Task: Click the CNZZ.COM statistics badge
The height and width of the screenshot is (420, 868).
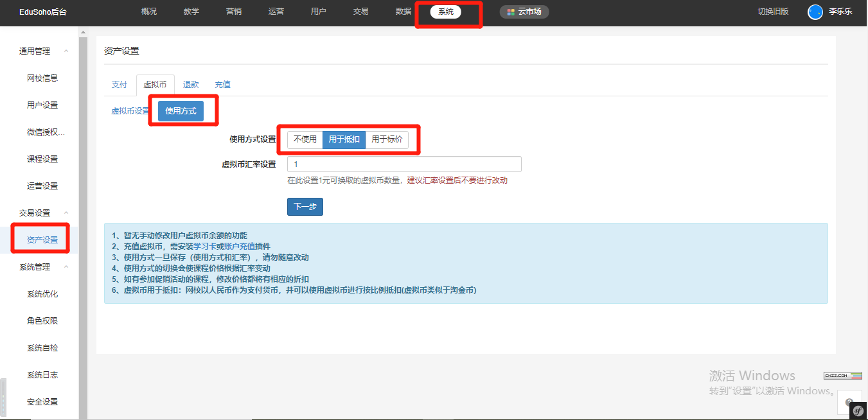Action: (842, 376)
